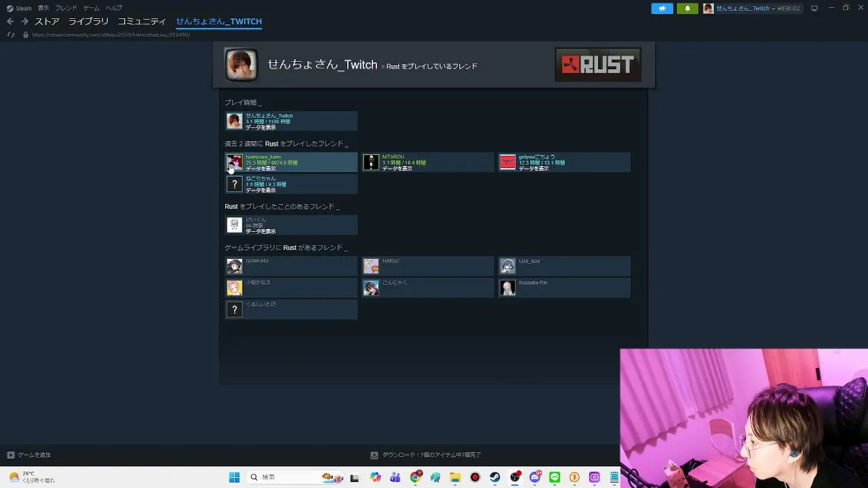868x488 pixels.
Task: Click Liza_azur's avatar
Action: click(508, 266)
